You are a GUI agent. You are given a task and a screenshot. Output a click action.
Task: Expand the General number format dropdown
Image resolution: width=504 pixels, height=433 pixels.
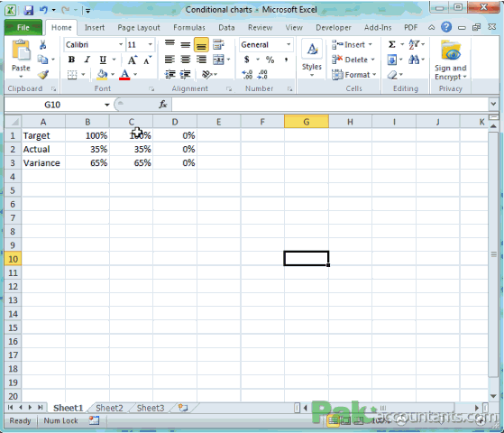pyautogui.click(x=289, y=44)
